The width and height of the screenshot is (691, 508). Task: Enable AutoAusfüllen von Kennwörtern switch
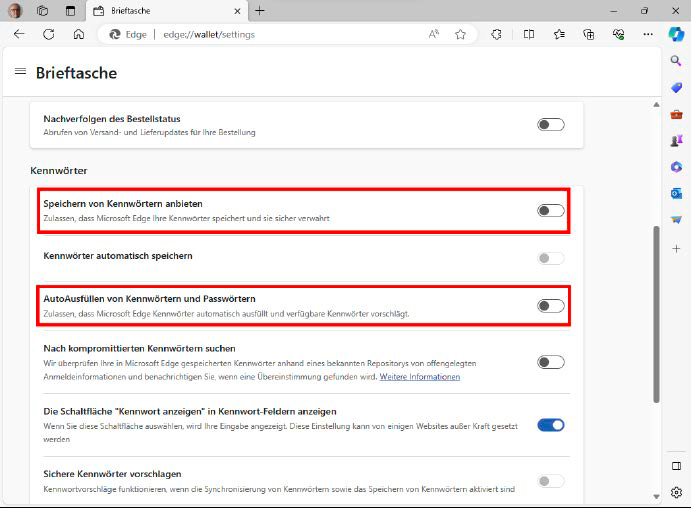click(550, 306)
